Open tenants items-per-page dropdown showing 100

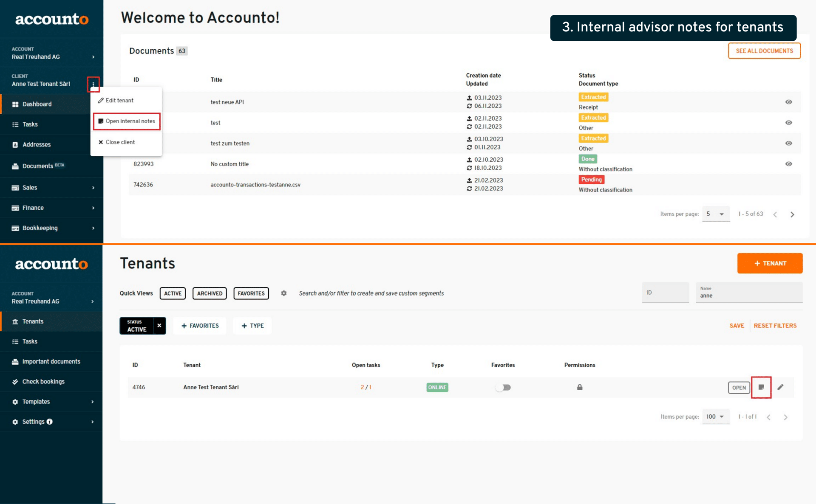pyautogui.click(x=716, y=417)
